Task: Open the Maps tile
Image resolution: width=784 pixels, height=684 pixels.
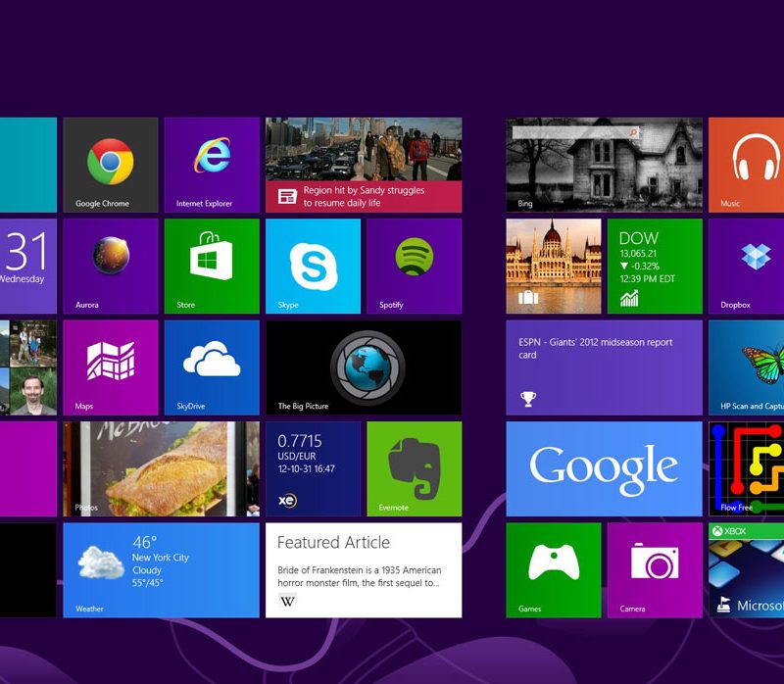Action: pos(110,366)
